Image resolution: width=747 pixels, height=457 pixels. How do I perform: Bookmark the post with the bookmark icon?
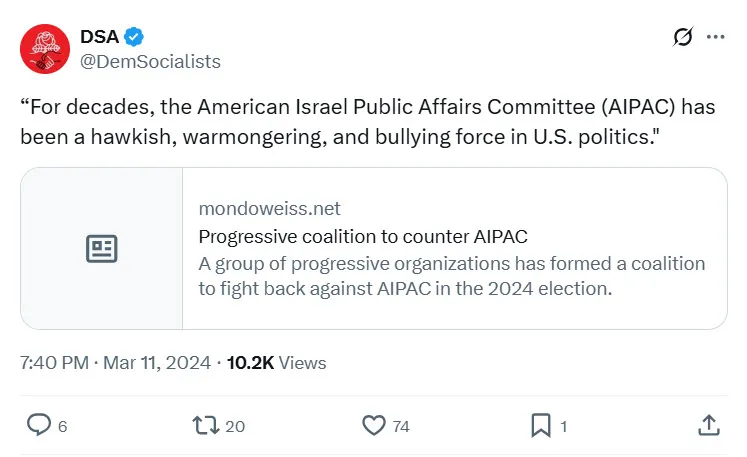541,425
